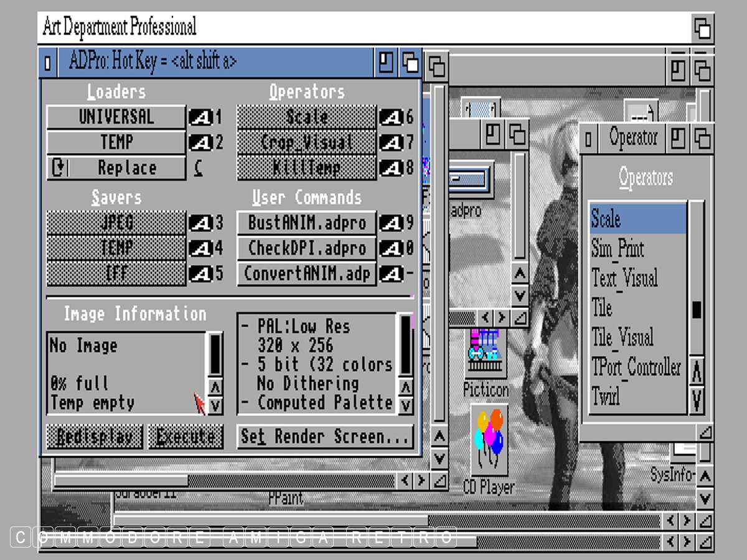Click the hotkey icon beside JPEG saver
The height and width of the screenshot is (560, 747).
(x=200, y=223)
